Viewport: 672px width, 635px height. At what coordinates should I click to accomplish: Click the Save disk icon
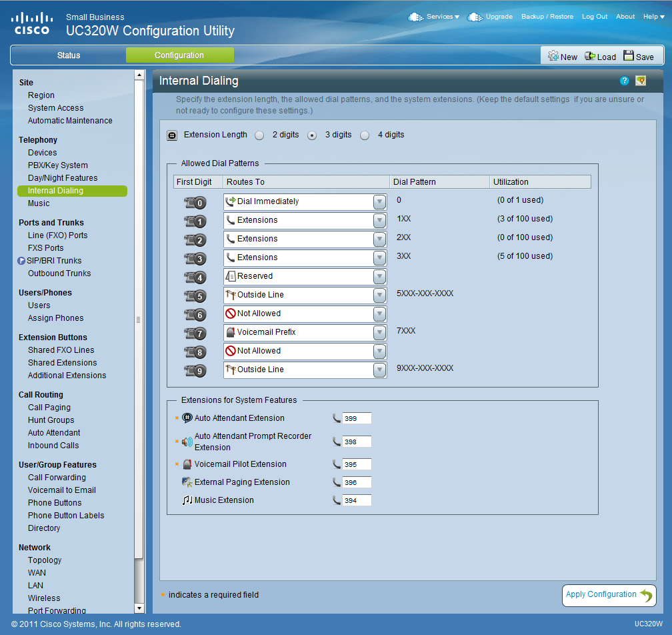click(629, 56)
